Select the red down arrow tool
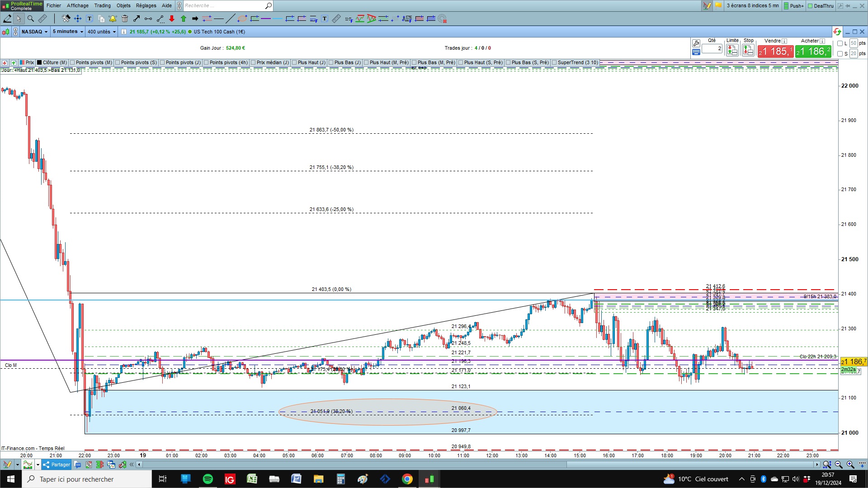 coord(172,19)
